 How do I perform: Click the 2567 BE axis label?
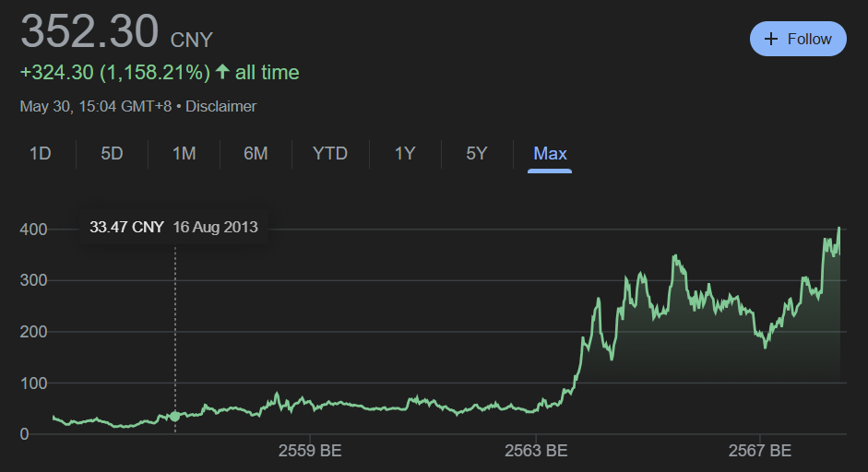pyautogui.click(x=760, y=451)
